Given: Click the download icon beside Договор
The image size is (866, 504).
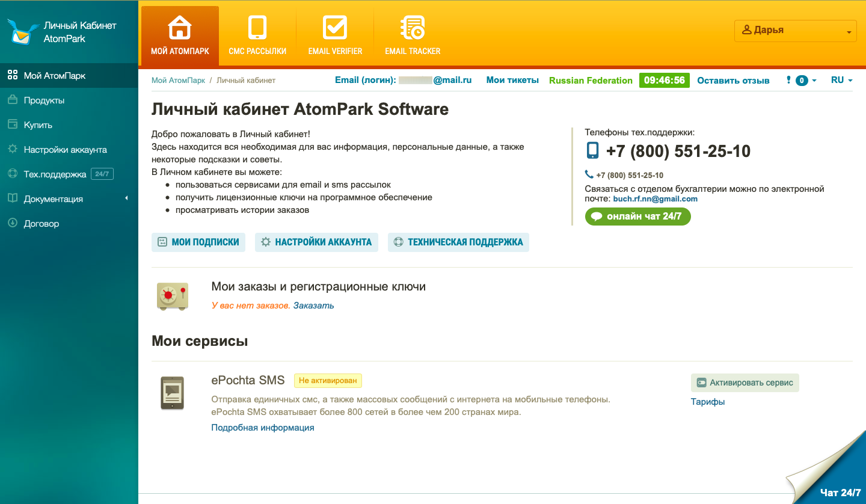Looking at the screenshot, I should click(12, 223).
